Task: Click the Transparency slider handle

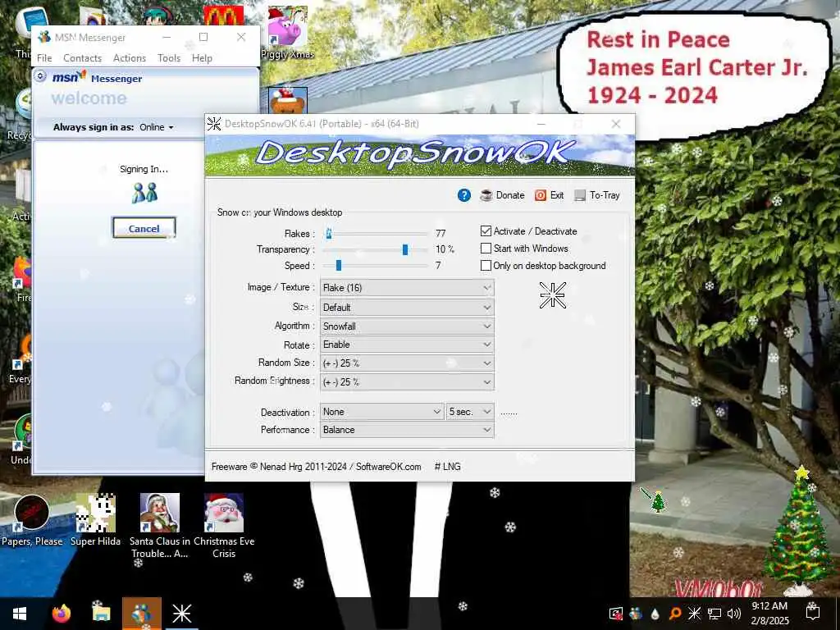Action: 405,249
